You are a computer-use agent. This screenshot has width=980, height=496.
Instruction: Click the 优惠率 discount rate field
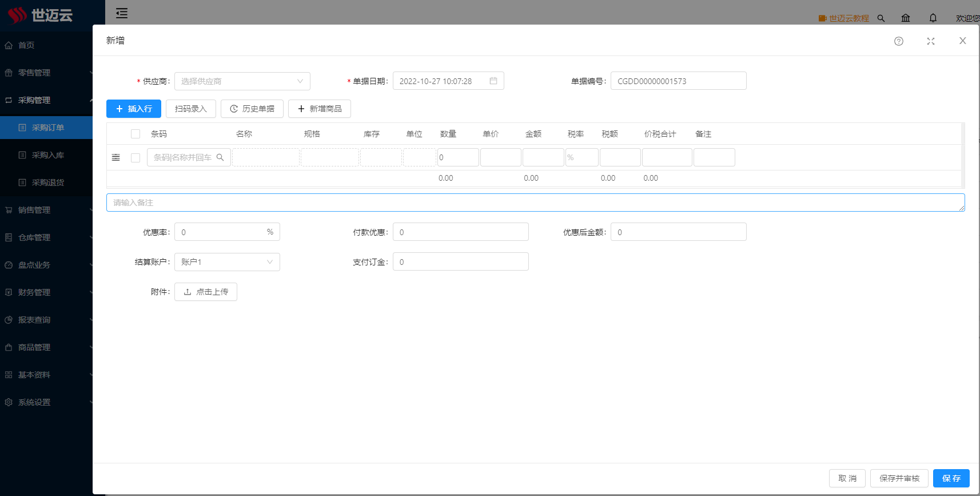pyautogui.click(x=227, y=232)
